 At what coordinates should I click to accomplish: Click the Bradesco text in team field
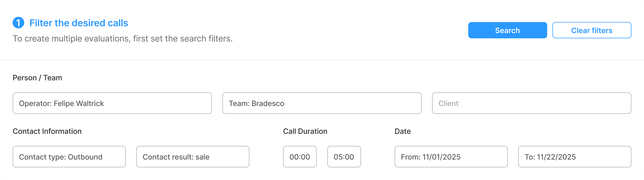(x=268, y=103)
